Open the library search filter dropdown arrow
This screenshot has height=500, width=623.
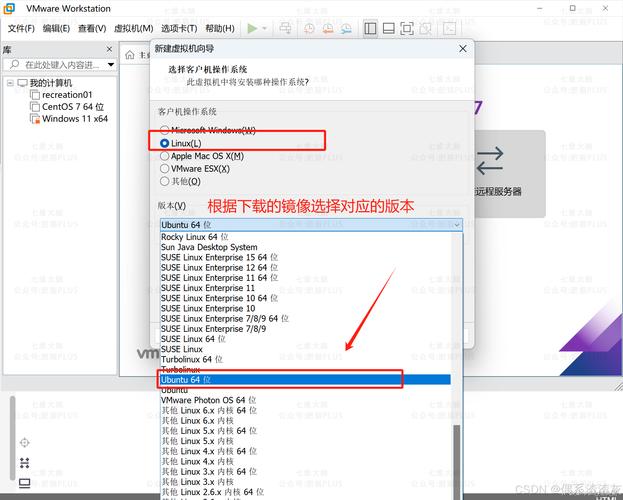pyautogui.click(x=111, y=64)
